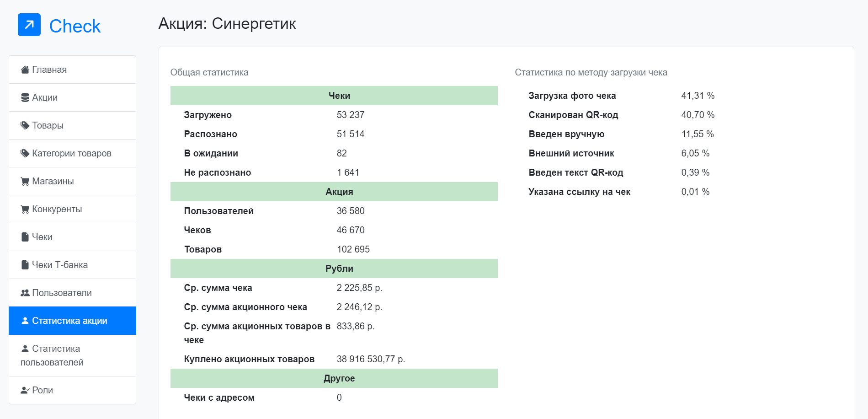Click the document icon beside Чеки
Image resolution: width=868 pixels, height=419 pixels.
click(x=25, y=237)
